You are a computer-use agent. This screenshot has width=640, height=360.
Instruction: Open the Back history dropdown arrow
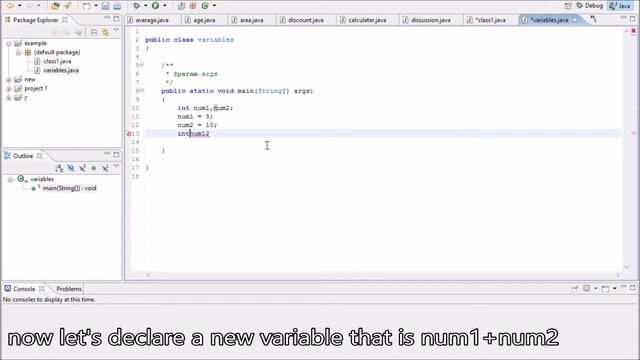[x=20, y=6]
